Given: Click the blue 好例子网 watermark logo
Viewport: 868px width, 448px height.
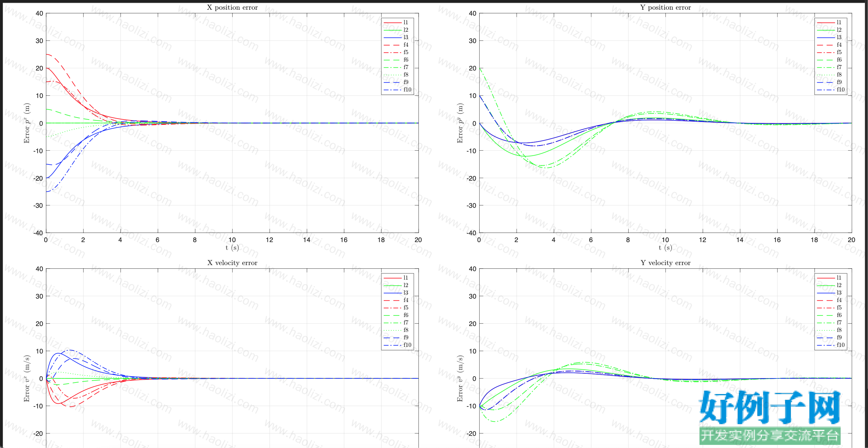Looking at the screenshot, I should tap(770, 407).
